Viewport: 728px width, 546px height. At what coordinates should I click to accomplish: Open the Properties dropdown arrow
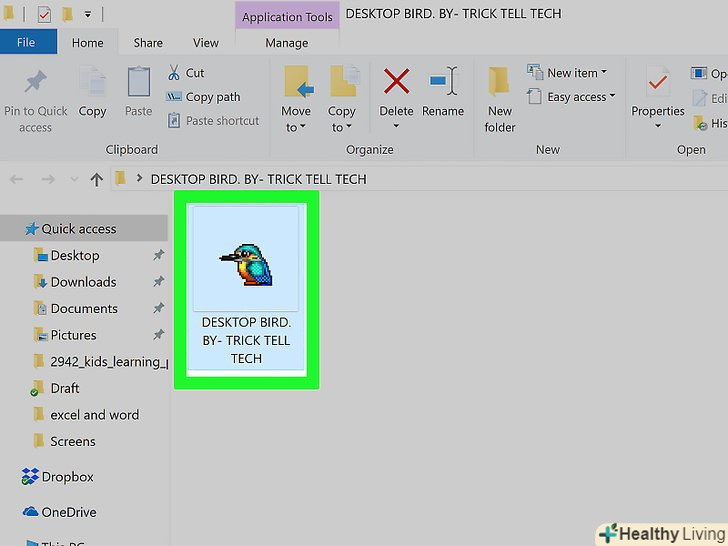(x=657, y=126)
